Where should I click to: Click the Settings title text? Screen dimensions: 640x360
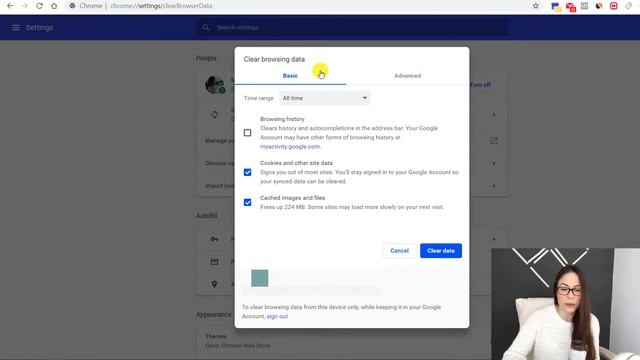click(39, 28)
